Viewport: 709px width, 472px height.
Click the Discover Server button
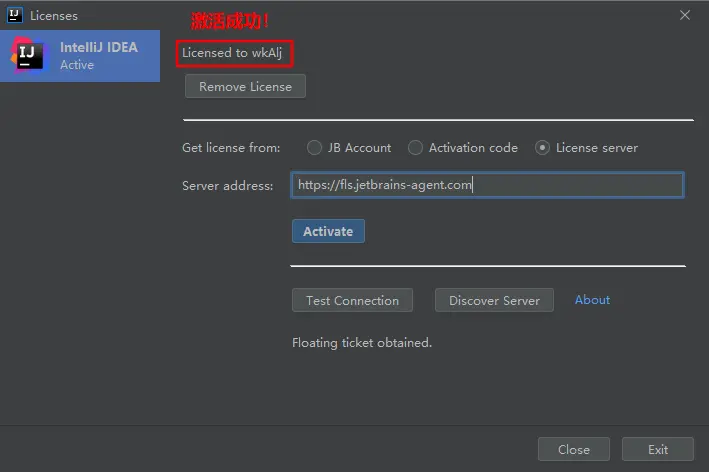click(494, 300)
